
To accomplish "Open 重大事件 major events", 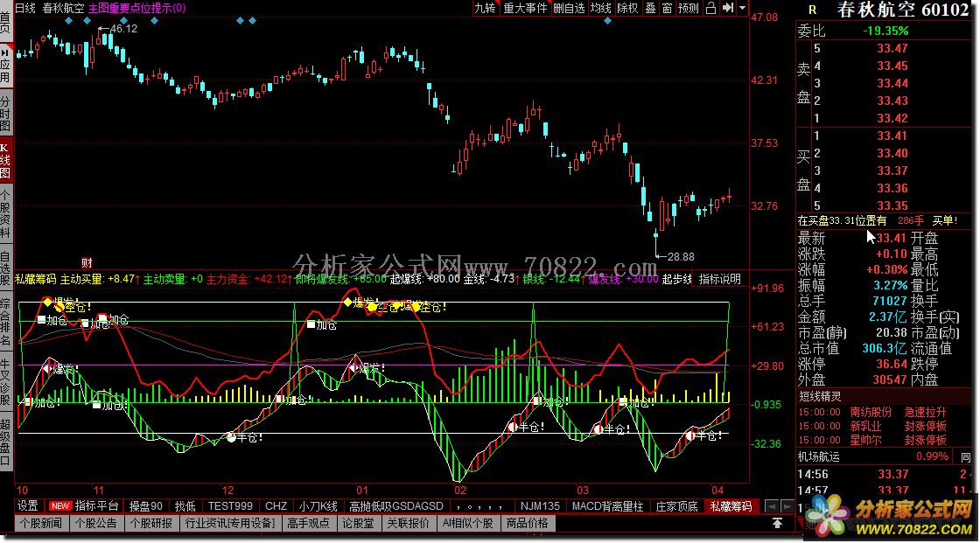I will click(x=524, y=8).
